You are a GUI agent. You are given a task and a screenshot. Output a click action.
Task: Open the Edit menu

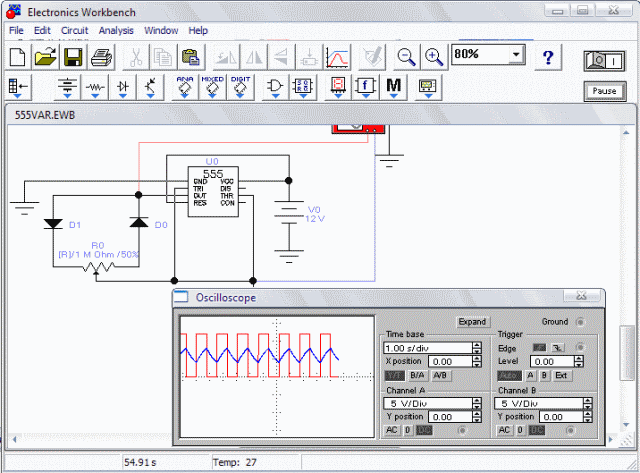(x=42, y=31)
